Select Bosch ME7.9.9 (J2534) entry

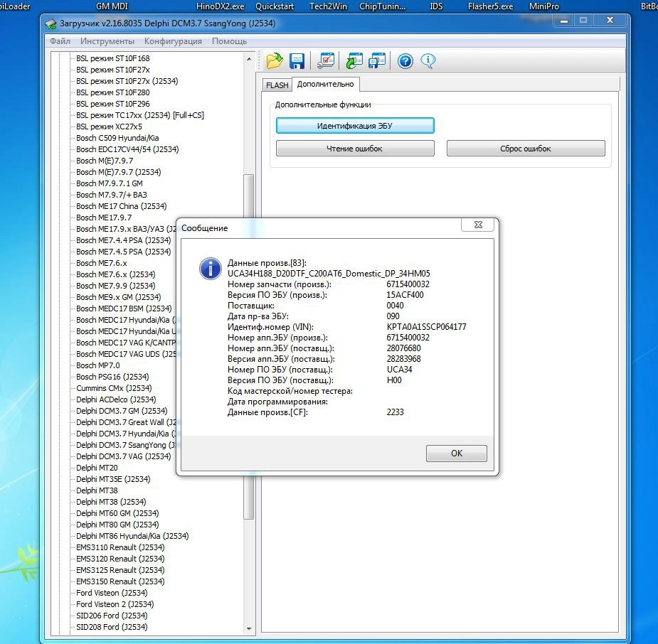click(x=116, y=286)
